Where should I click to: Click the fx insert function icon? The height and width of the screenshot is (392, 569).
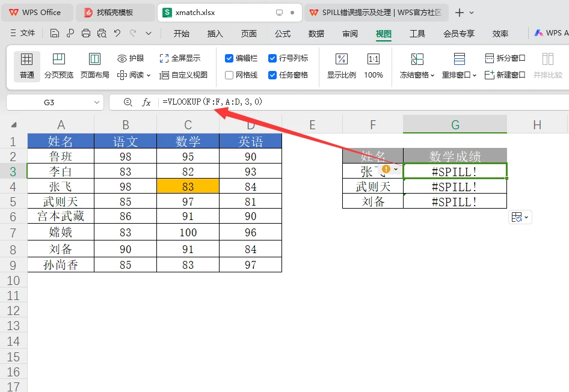tap(146, 102)
